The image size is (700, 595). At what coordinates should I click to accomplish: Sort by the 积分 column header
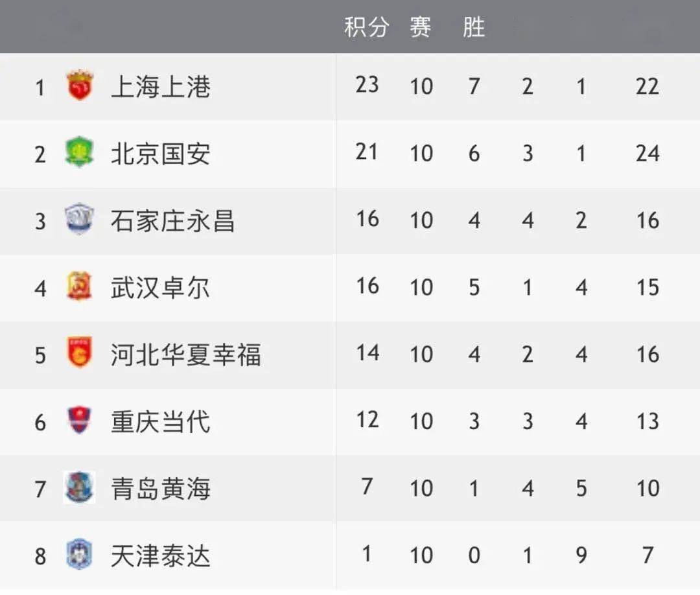(366, 27)
